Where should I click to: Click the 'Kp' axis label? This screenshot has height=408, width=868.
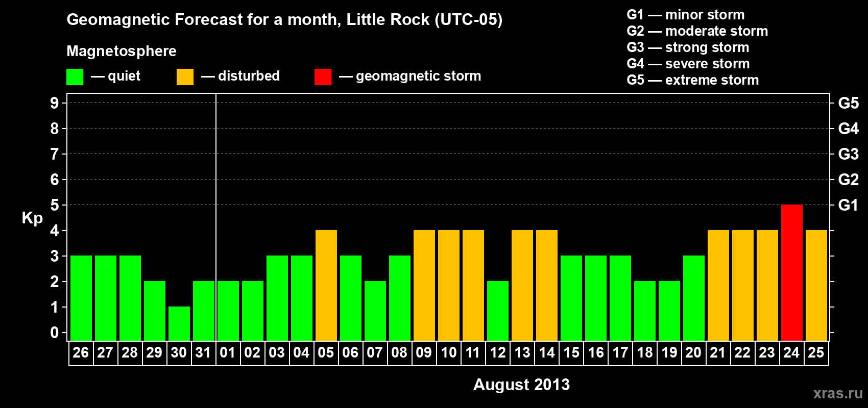tap(32, 218)
